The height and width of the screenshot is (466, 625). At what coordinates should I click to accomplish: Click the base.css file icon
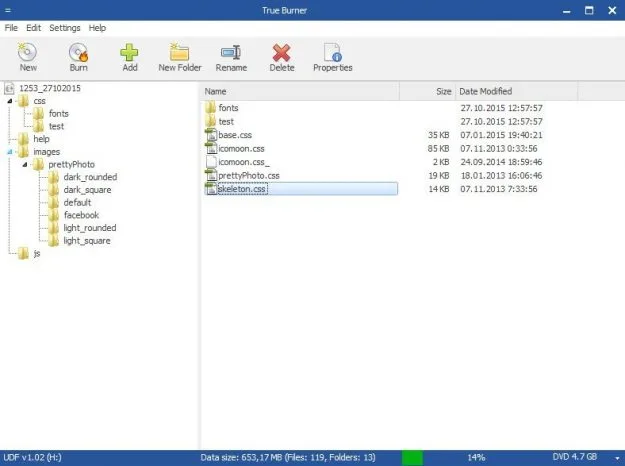pos(211,135)
